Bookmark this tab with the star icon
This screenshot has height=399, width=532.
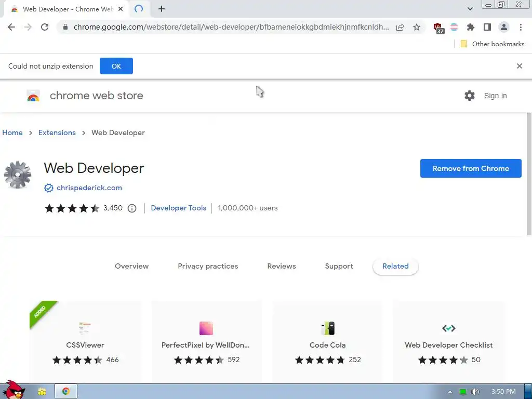pyautogui.click(x=417, y=27)
